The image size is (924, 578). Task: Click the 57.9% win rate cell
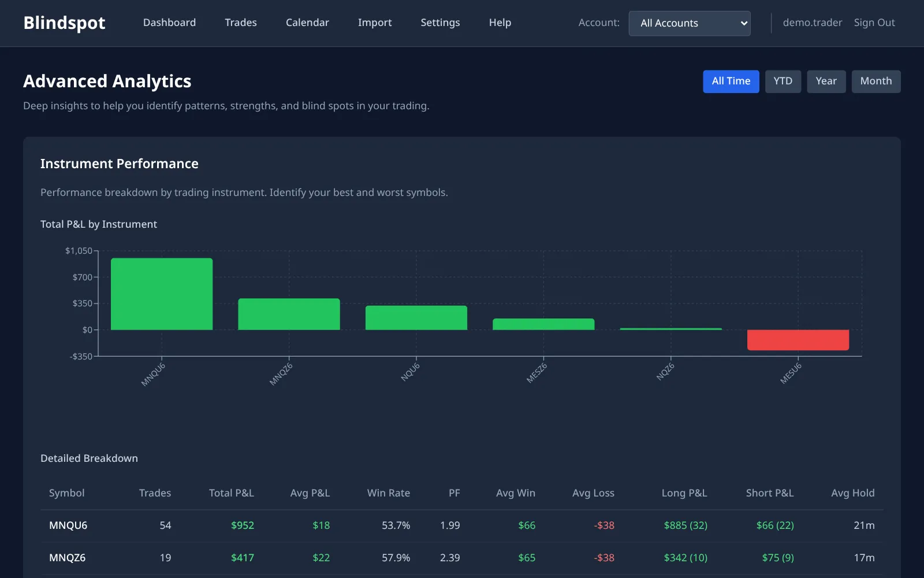[x=396, y=558]
